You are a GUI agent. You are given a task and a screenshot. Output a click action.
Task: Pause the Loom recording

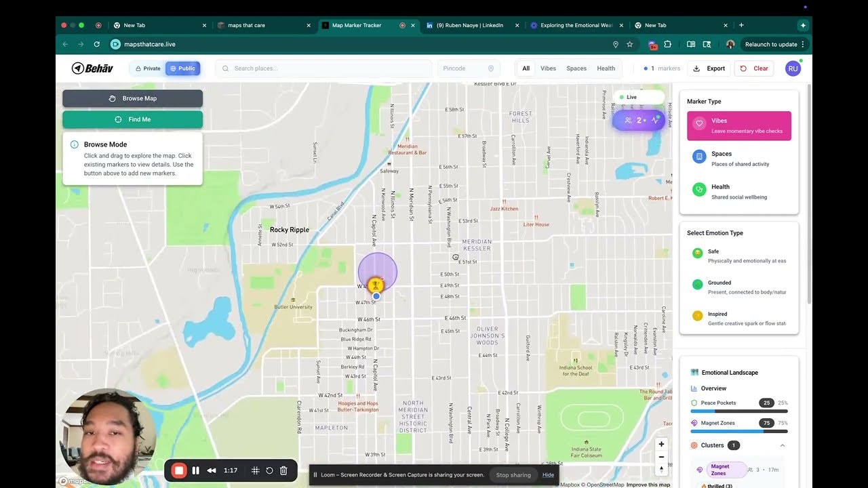195,470
